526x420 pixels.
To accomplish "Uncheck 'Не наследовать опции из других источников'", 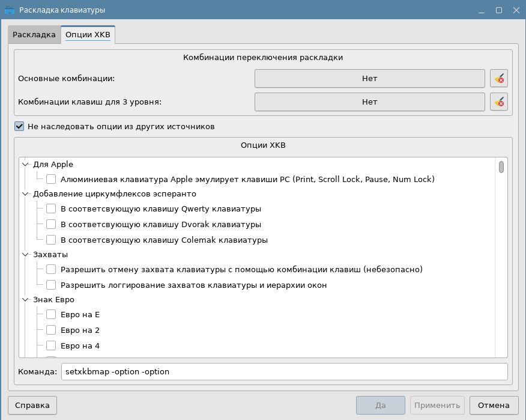I will click(19, 127).
